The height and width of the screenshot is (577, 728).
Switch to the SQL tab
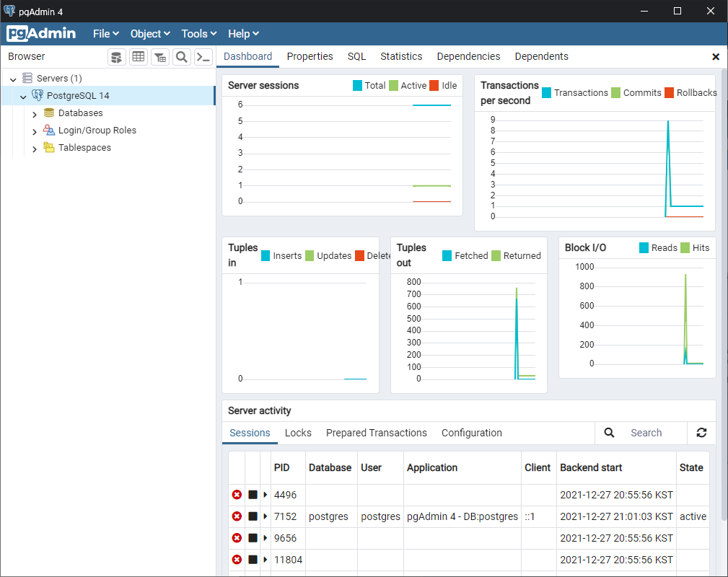(356, 56)
